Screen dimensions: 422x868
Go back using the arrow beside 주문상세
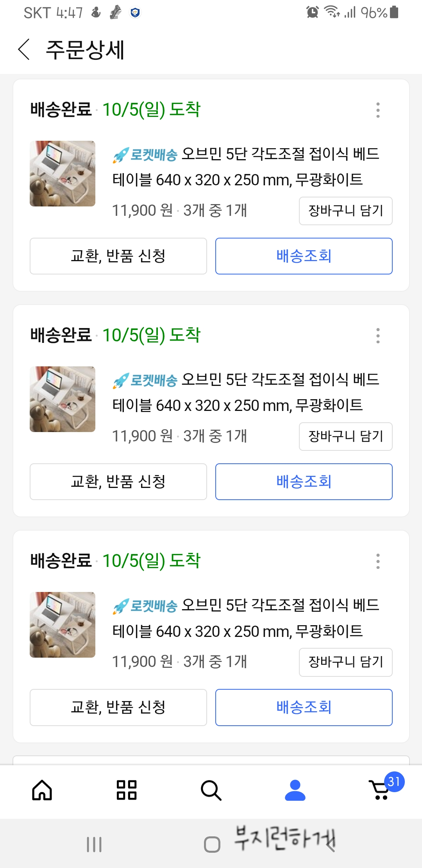click(24, 50)
